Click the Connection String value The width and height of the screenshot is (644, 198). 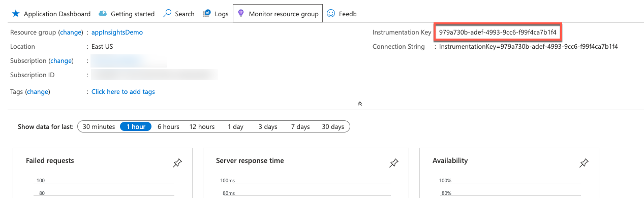(x=529, y=46)
